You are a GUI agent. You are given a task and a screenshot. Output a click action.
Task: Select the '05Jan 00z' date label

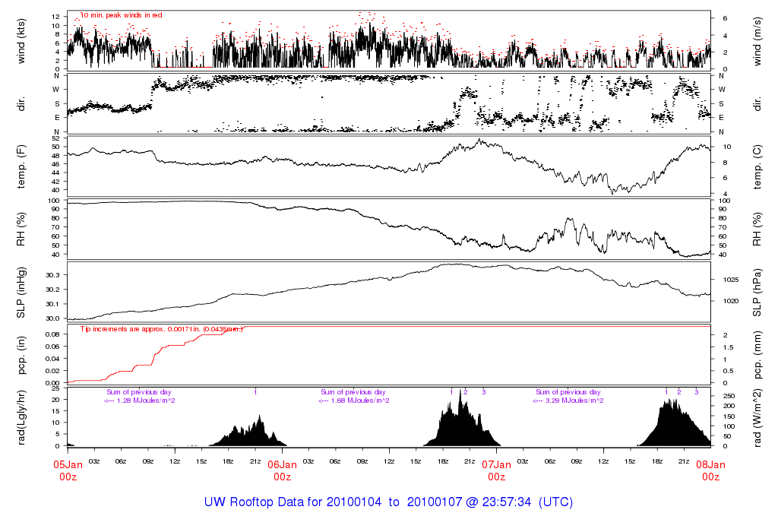tap(68, 470)
